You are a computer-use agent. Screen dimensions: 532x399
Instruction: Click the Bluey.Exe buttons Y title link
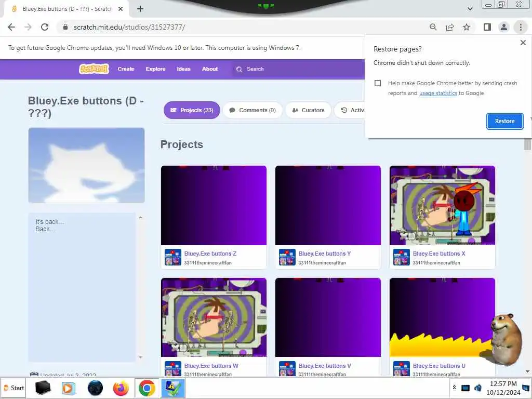325,254
